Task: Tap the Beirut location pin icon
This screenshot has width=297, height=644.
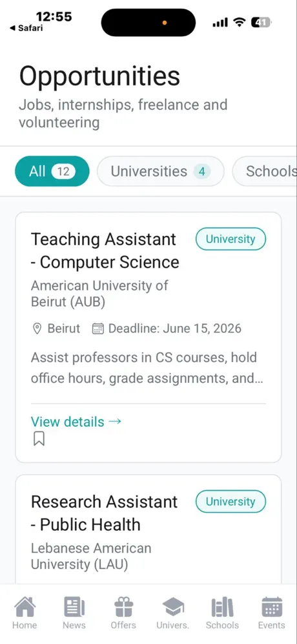Action: (x=37, y=328)
